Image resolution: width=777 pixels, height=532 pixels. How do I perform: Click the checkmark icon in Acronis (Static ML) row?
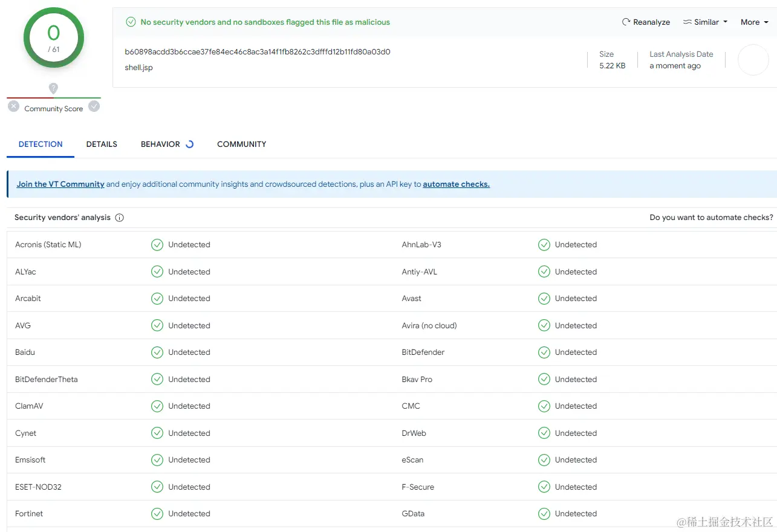click(157, 245)
